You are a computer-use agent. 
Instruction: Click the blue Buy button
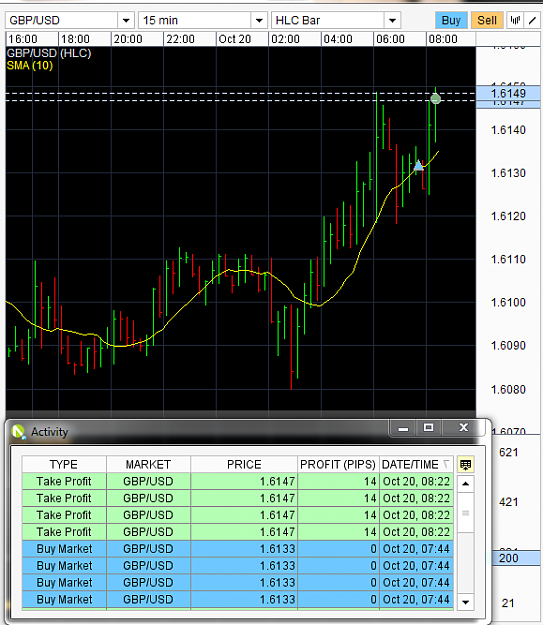451,20
